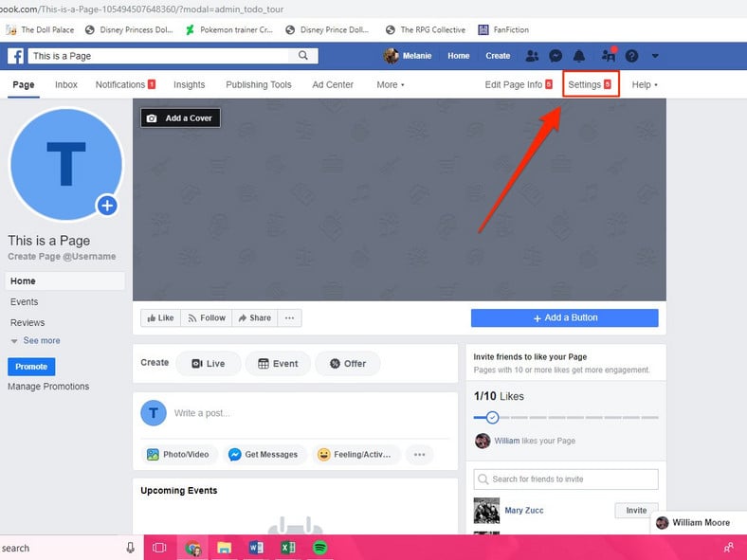This screenshot has width=747, height=560.
Task: Open Messenger icon in top bar
Action: pos(556,56)
